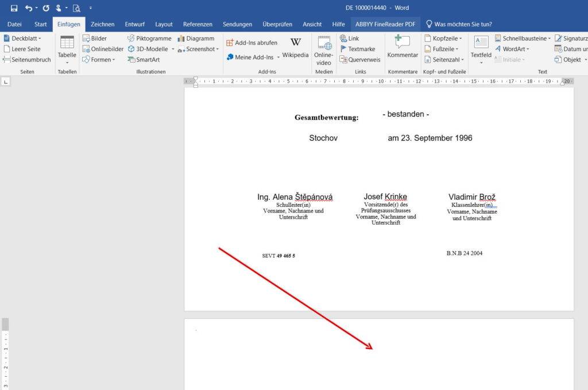Insert Onlinebilder
This screenshot has height=390, width=588.
pos(103,49)
